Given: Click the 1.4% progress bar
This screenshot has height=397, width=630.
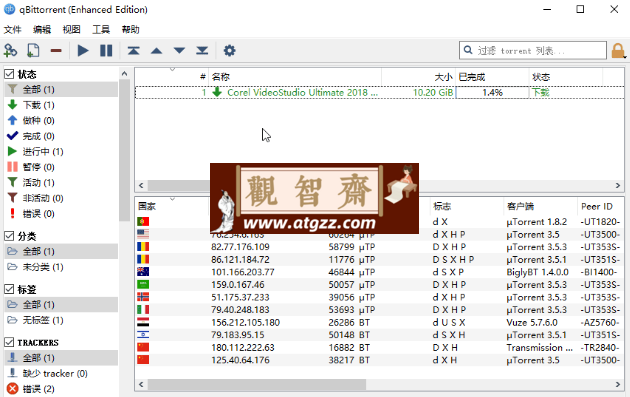Looking at the screenshot, I should pos(492,92).
